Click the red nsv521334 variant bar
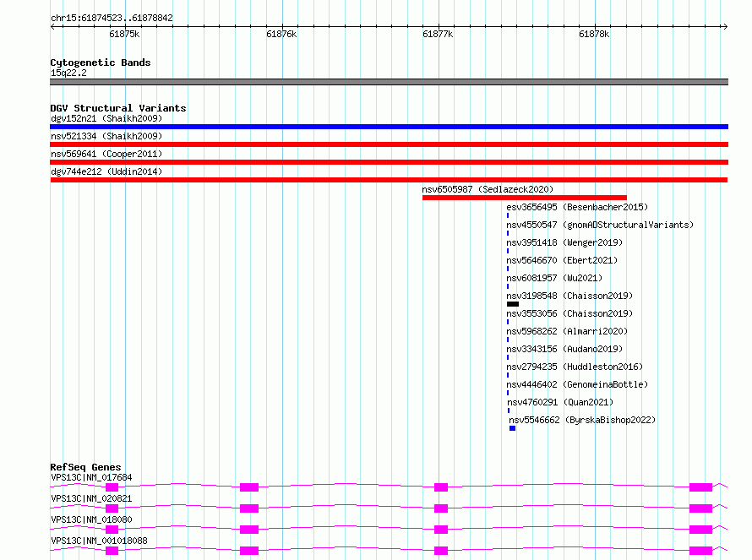 pyautogui.click(x=389, y=144)
